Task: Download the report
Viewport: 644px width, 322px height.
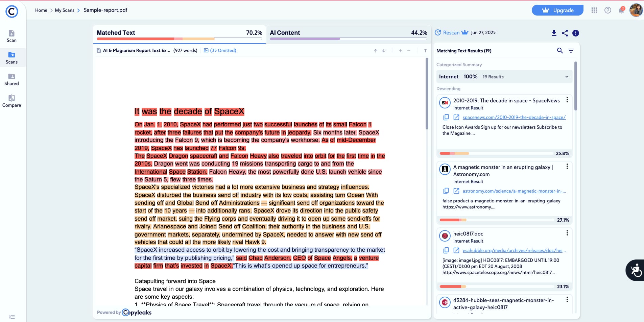Action: pos(554,33)
